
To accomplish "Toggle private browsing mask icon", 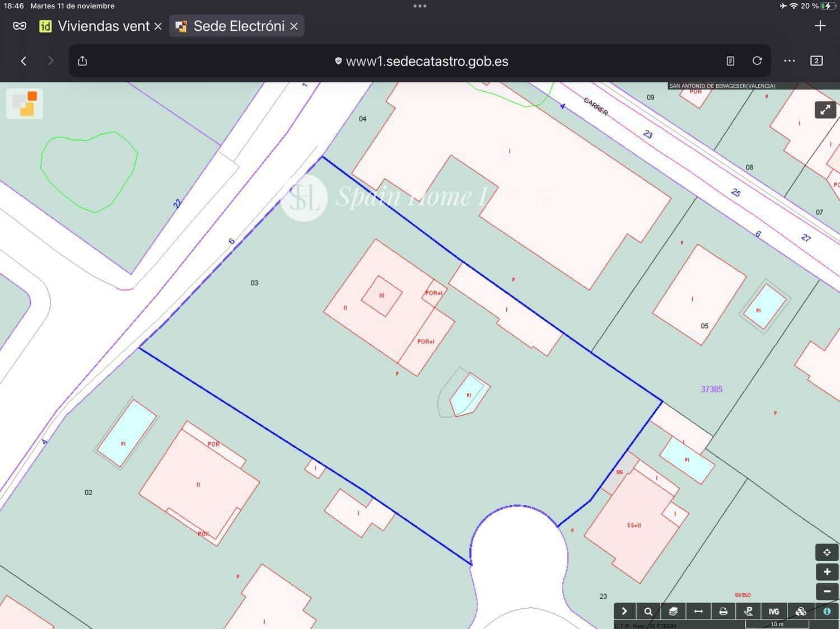I will [20, 26].
